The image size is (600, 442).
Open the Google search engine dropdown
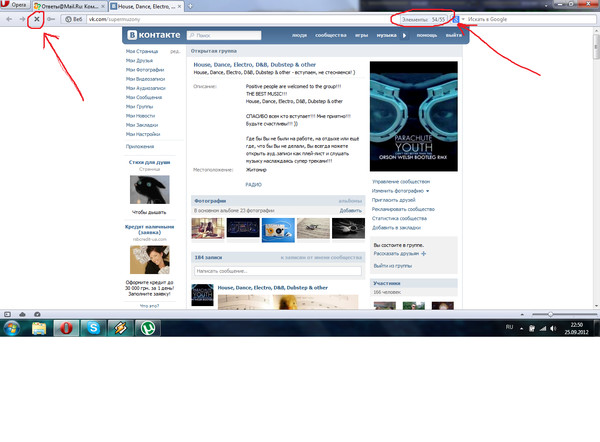[463, 19]
